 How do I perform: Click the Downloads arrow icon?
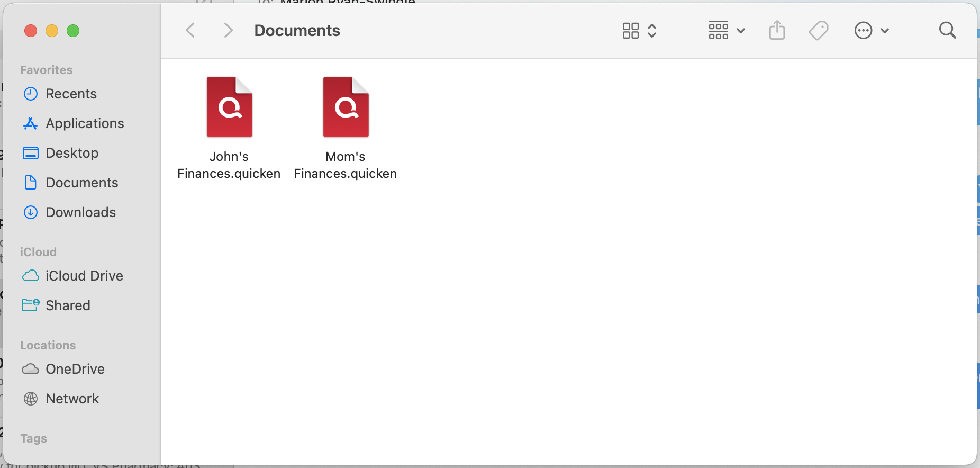tap(31, 212)
